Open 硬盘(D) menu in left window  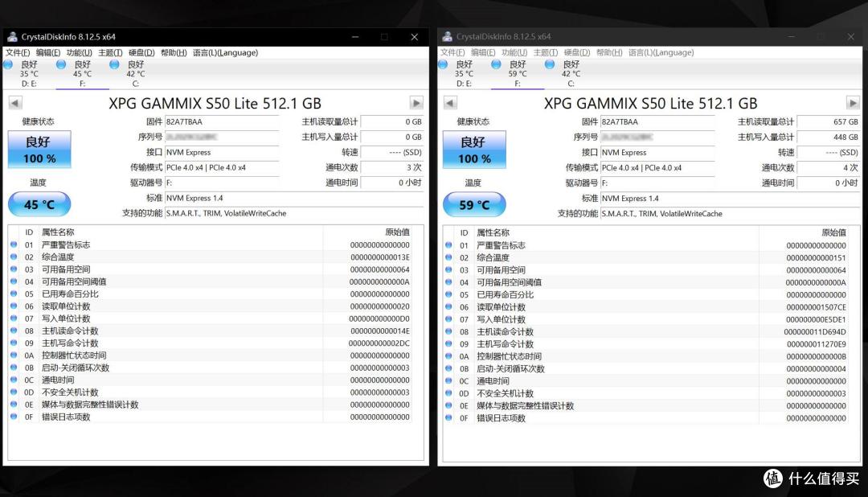[x=141, y=52]
